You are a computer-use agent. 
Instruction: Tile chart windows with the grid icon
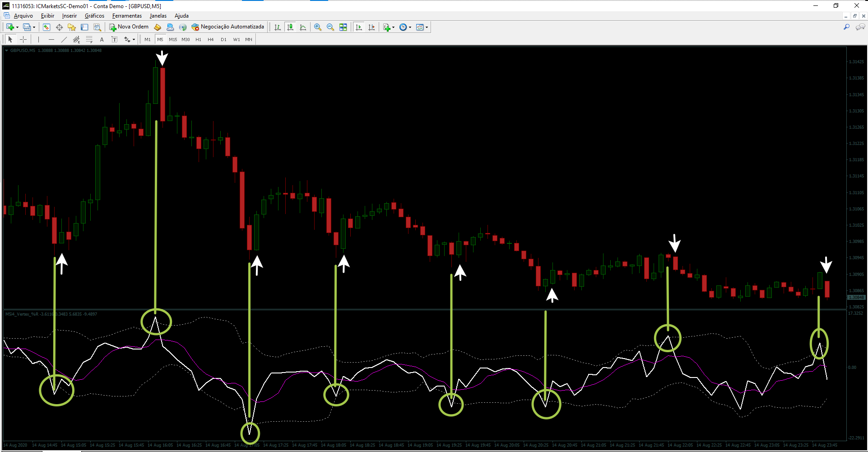[x=343, y=27]
